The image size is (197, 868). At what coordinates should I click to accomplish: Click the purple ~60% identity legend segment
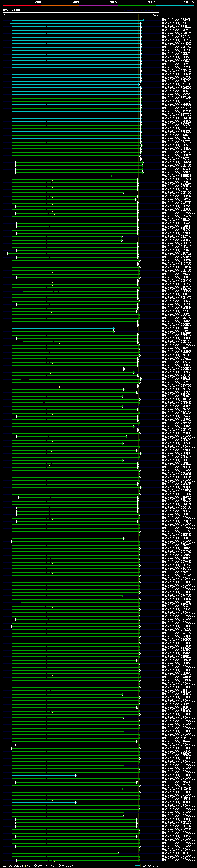[x=99, y=6]
